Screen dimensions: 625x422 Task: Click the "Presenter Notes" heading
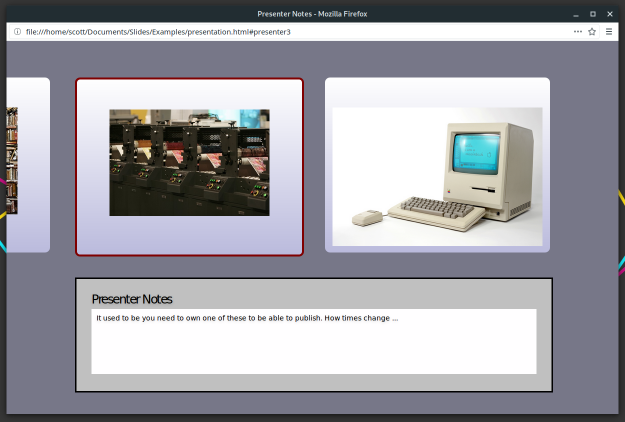click(x=131, y=299)
